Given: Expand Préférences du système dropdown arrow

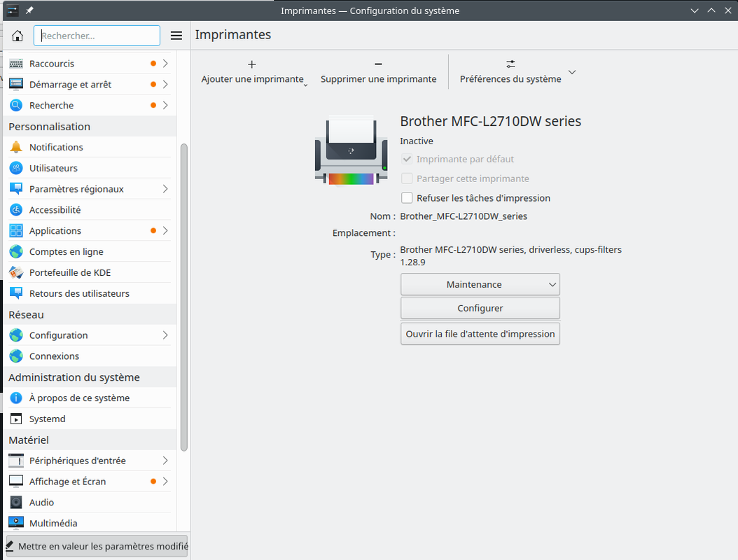Looking at the screenshot, I should click(x=572, y=72).
